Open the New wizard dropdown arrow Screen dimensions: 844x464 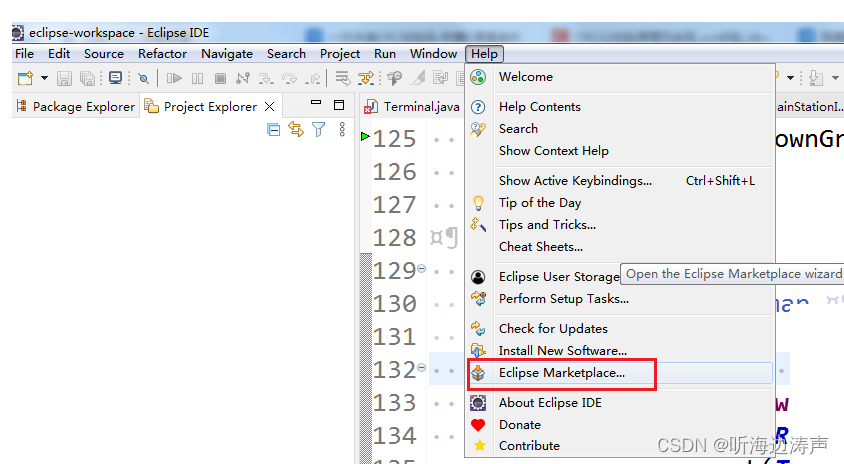point(44,79)
